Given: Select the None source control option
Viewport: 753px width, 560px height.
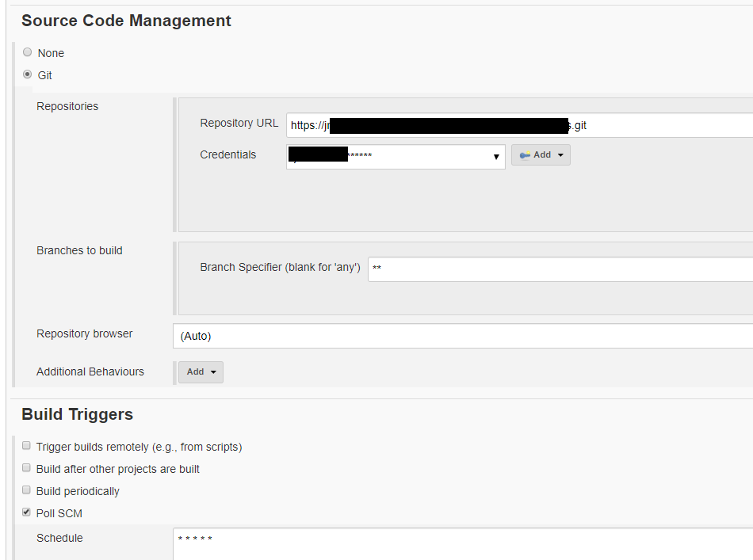Looking at the screenshot, I should click(28, 52).
